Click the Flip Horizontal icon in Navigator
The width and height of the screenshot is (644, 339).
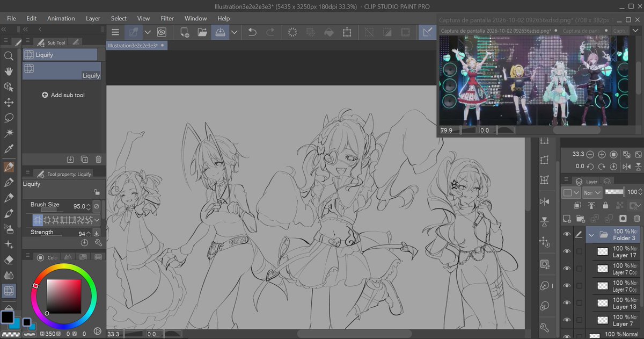(x=626, y=167)
